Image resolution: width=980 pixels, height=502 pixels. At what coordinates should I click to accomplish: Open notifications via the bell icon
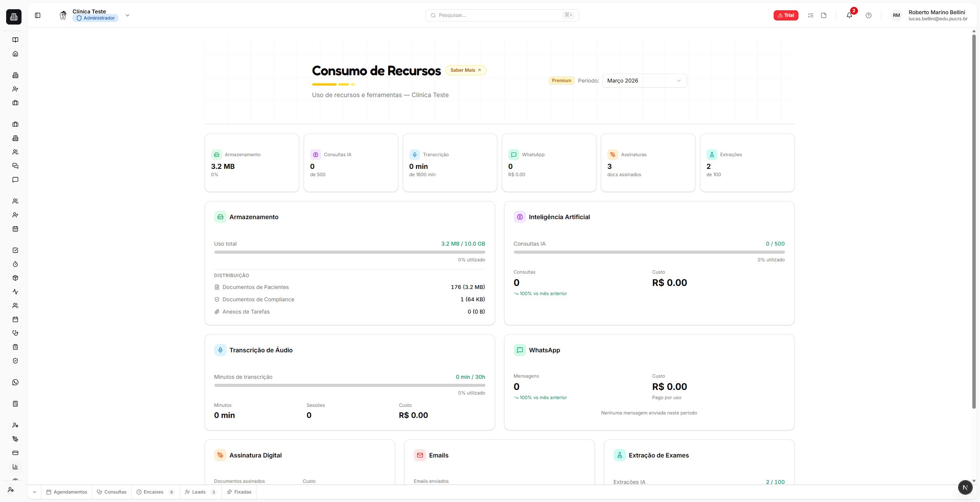point(850,15)
